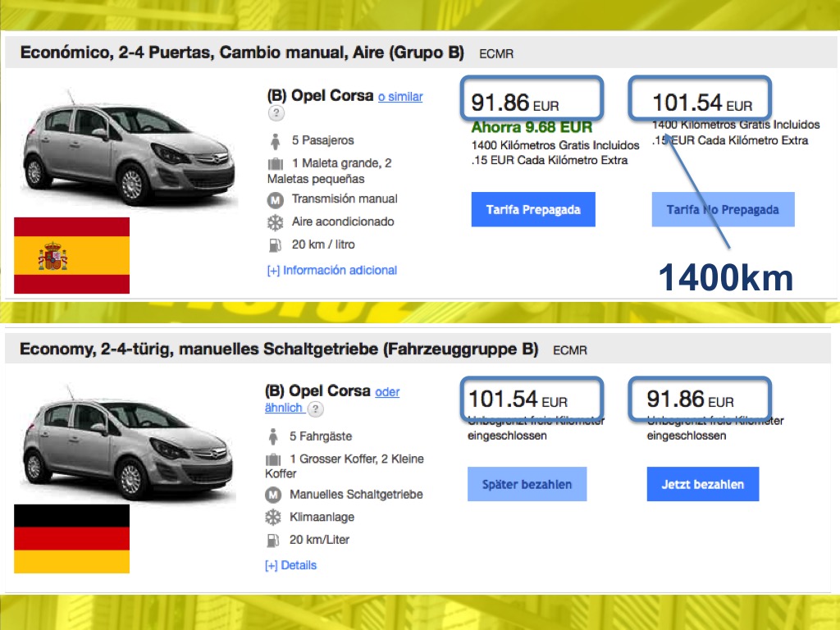Expand the '[+] Details' section
This screenshot has width=840, height=630.
[290, 565]
